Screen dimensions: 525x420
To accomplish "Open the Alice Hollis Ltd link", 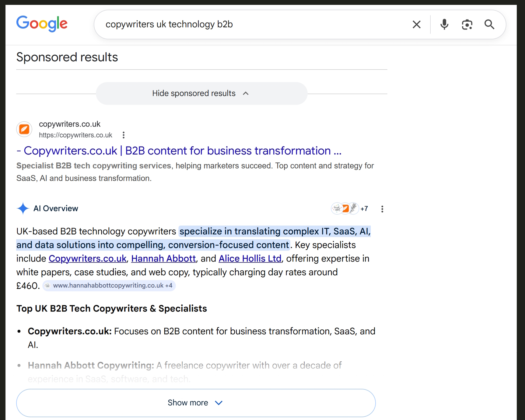I will 250,258.
